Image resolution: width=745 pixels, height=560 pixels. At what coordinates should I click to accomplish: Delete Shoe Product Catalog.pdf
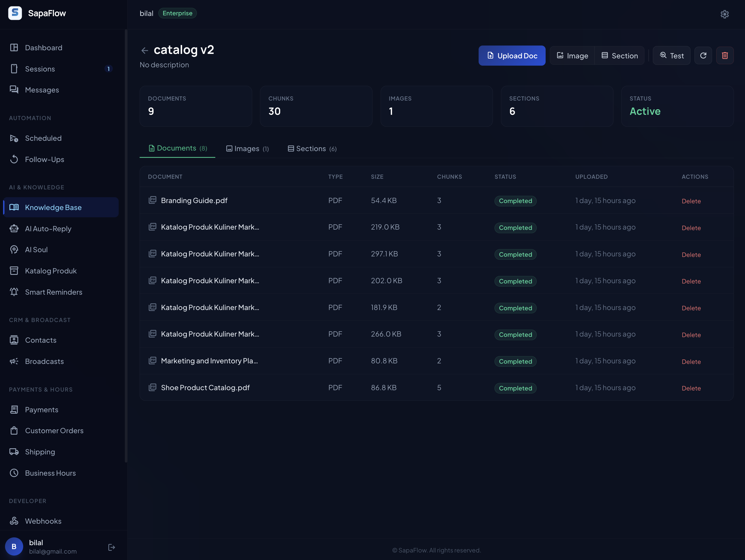click(x=691, y=388)
